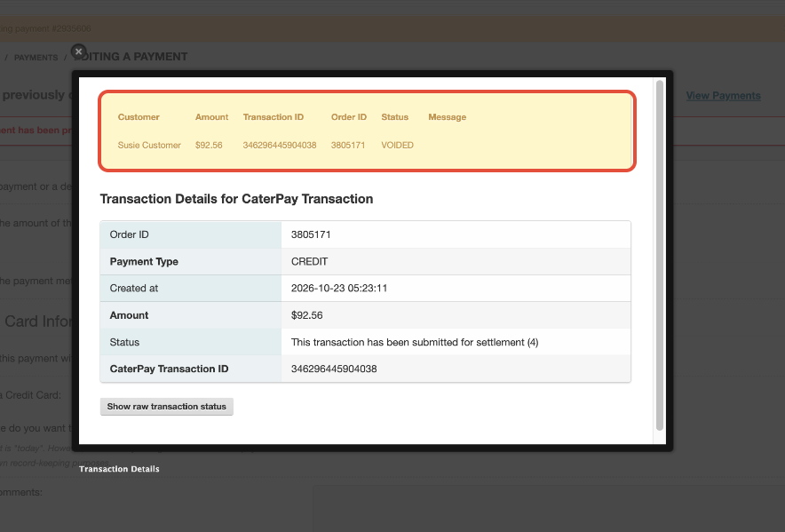This screenshot has width=785, height=532.
Task: Click the Status column header in banner
Action: pos(394,116)
